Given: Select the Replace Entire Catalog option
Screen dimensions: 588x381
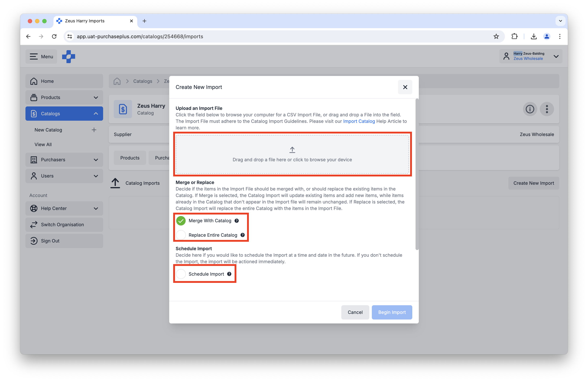Looking at the screenshot, I should tap(181, 235).
